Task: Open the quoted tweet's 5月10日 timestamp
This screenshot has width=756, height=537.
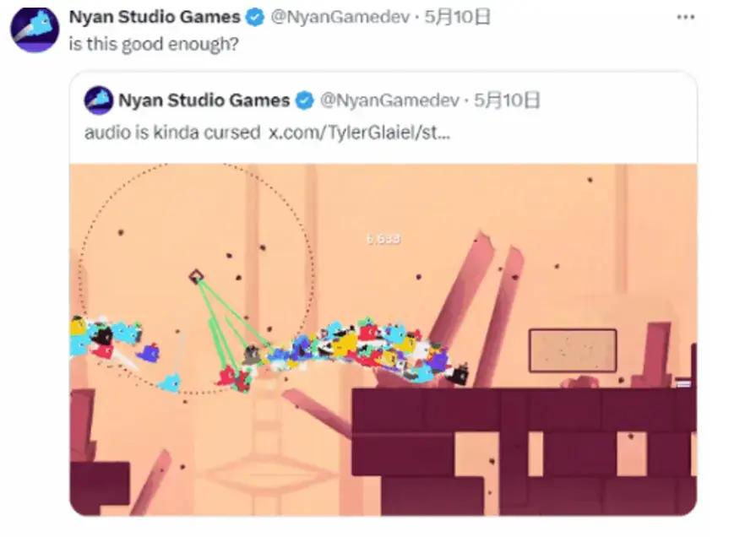Action: pos(507,100)
